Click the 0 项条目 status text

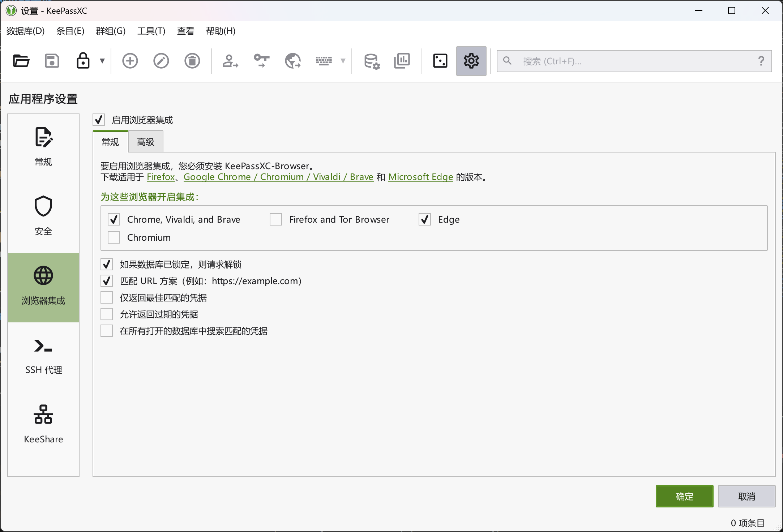click(748, 523)
